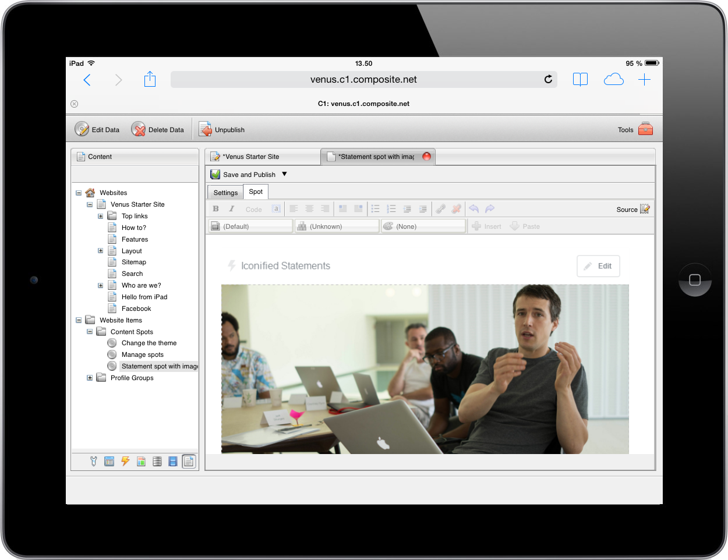This screenshot has width=728, height=560.
Task: Toggle center text alignment
Action: (x=309, y=208)
